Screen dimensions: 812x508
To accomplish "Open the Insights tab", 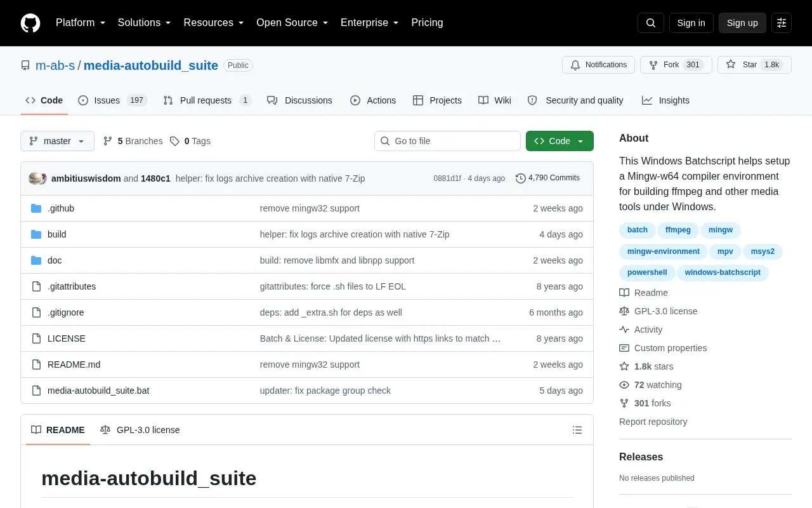I will coord(665,100).
